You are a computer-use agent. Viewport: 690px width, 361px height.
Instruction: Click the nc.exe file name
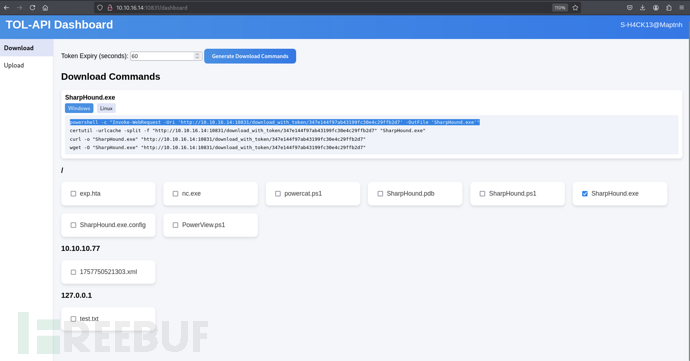pos(191,194)
